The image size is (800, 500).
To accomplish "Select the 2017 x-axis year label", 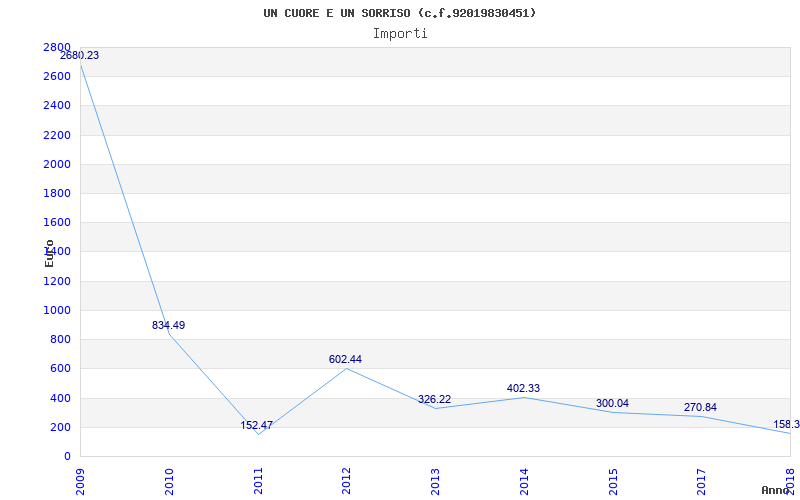I will (702, 481).
